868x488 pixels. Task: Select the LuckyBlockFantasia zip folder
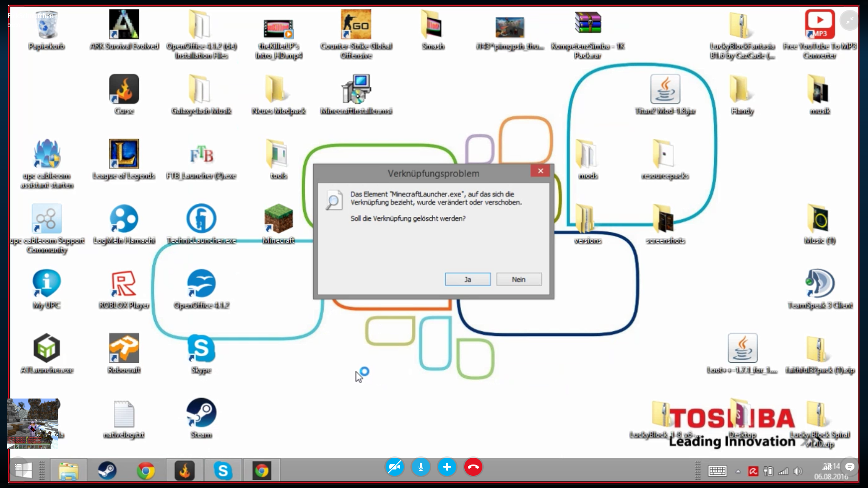[742, 35]
